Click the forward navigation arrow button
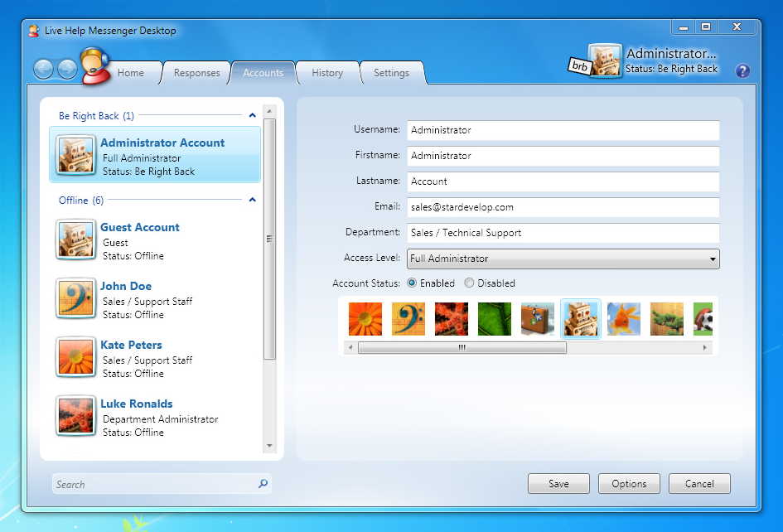Image resolution: width=783 pixels, height=532 pixels. pyautogui.click(x=67, y=70)
